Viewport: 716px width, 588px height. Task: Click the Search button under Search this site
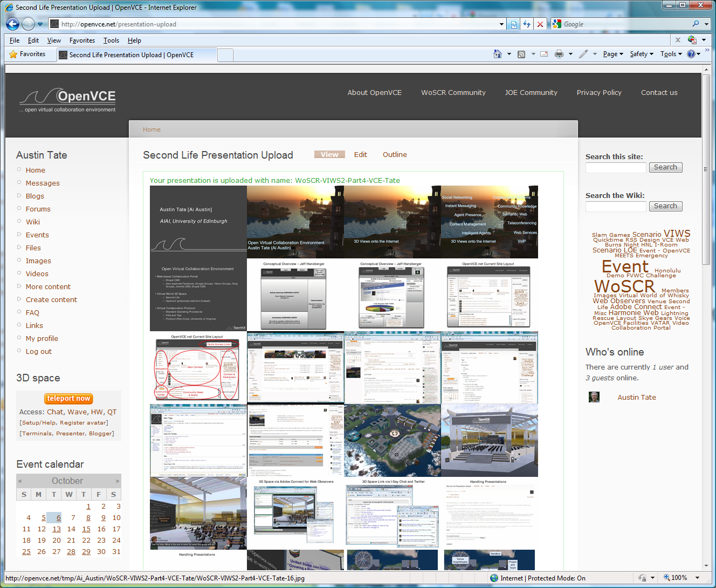pos(665,167)
